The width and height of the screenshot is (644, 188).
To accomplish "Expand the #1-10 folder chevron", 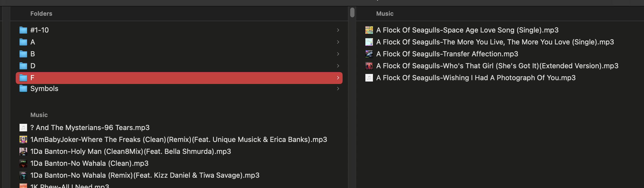I will [x=338, y=30].
